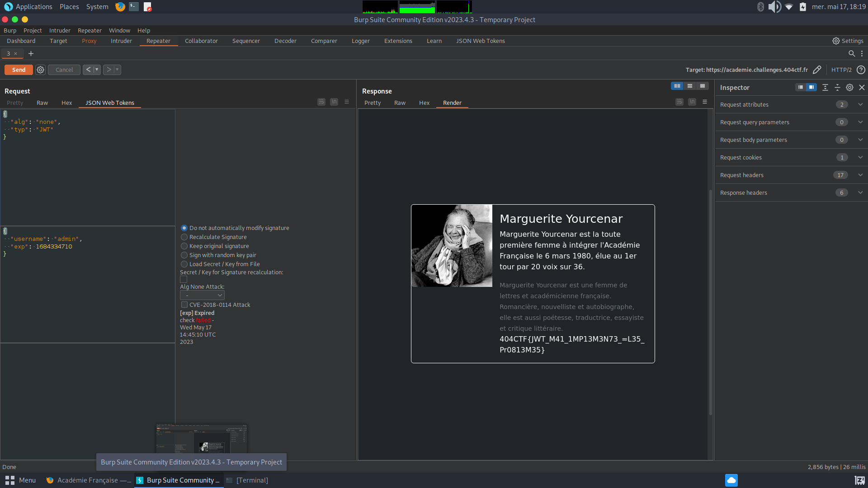Select the Recalculate Signature radio option
This screenshot has height=488, width=868.
184,237
